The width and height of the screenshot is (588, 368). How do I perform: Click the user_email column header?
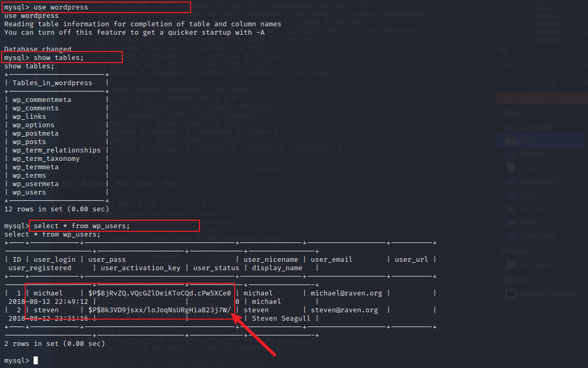click(x=331, y=260)
